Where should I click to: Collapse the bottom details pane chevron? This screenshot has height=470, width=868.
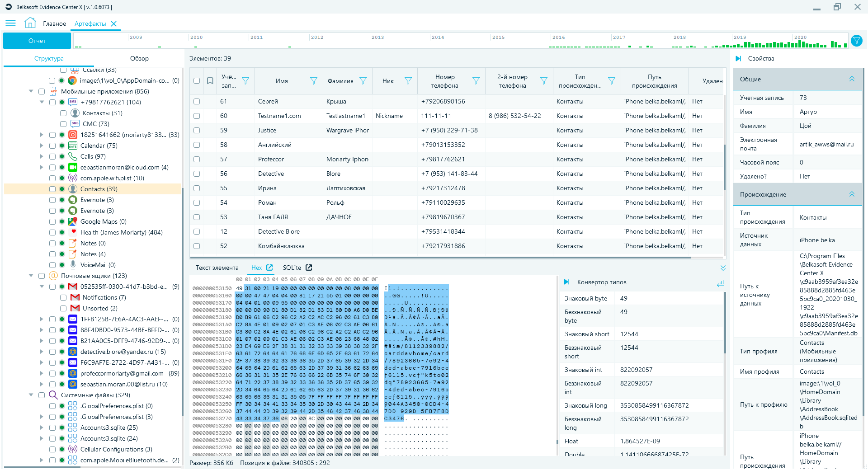click(723, 268)
